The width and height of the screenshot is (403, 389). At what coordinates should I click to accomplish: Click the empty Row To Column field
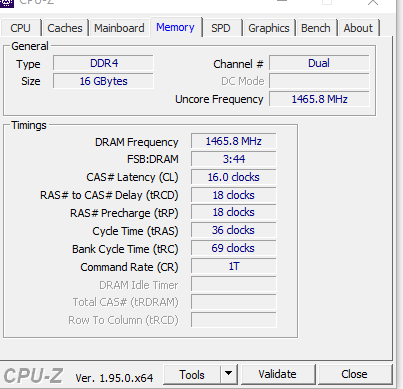pos(234,320)
